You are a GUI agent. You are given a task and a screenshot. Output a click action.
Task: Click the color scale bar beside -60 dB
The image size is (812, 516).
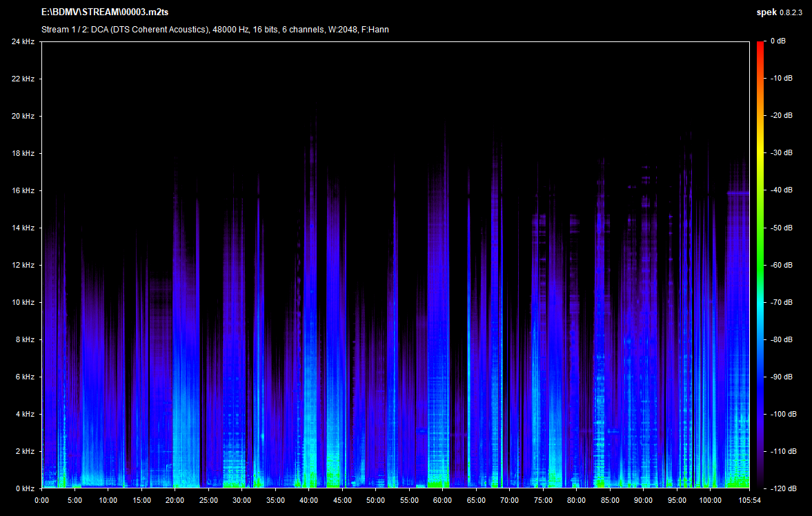760,265
